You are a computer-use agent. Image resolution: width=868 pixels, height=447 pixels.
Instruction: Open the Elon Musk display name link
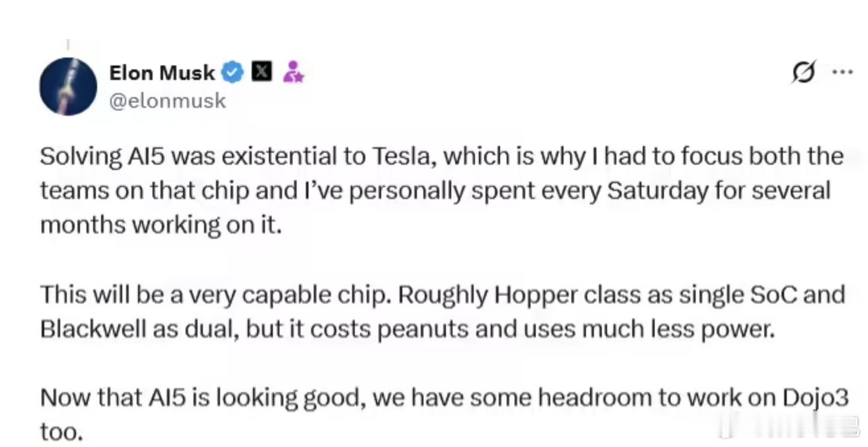pyautogui.click(x=162, y=72)
